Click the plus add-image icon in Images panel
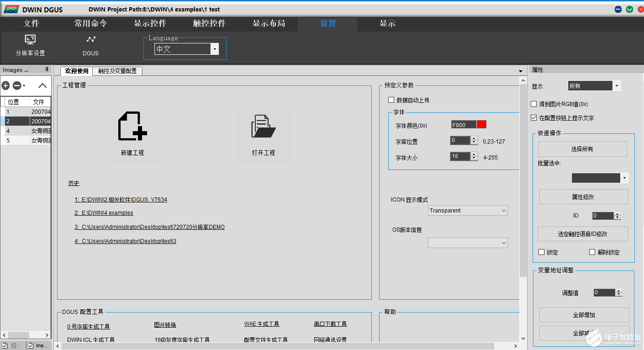 5,85
